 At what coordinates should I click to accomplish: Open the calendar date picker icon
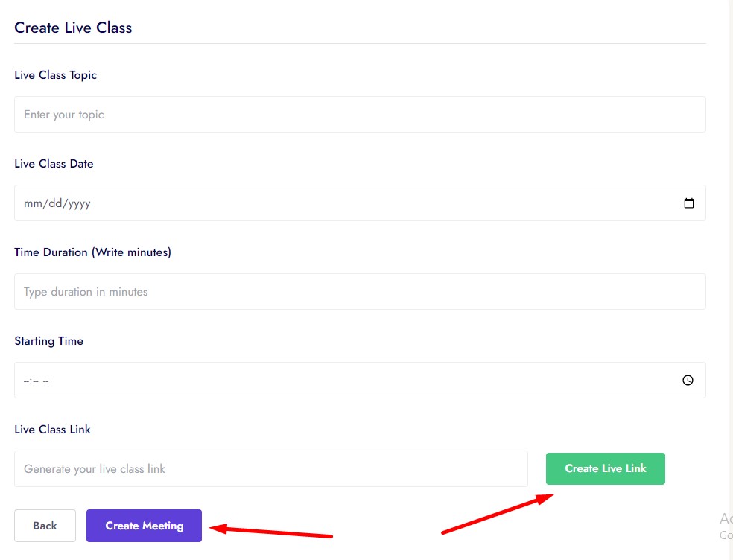[688, 203]
